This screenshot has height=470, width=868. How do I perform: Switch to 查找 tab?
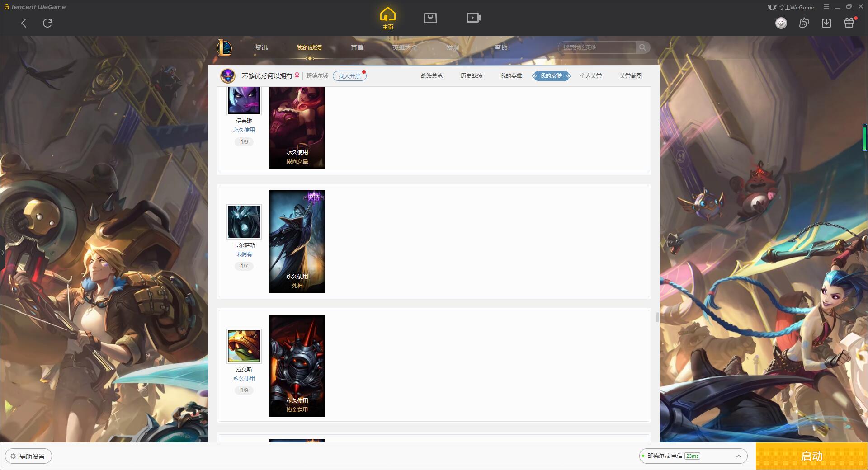[501, 47]
